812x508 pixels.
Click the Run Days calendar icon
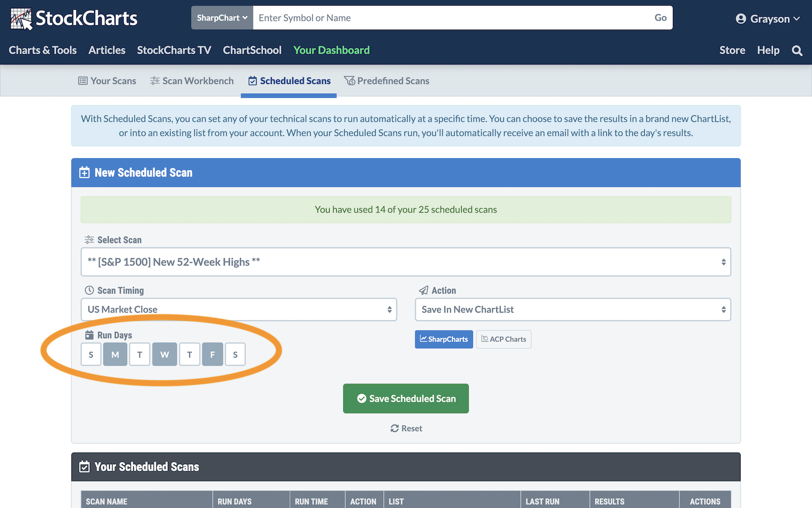[89, 335]
